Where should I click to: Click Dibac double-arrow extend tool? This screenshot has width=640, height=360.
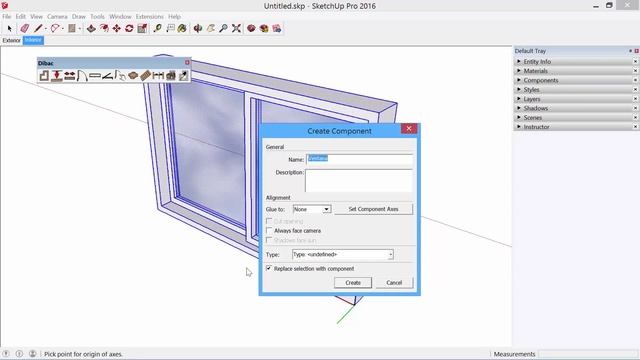tap(69, 76)
